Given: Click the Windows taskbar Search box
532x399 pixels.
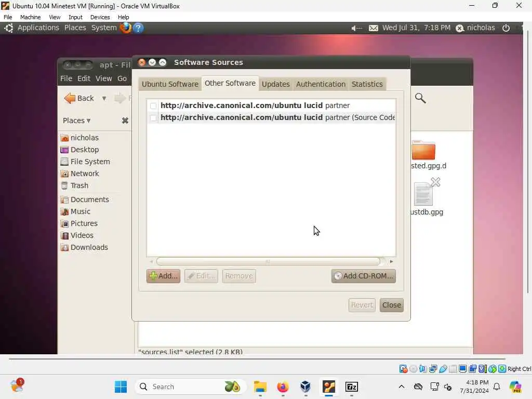Looking at the screenshot, I should coord(191,387).
